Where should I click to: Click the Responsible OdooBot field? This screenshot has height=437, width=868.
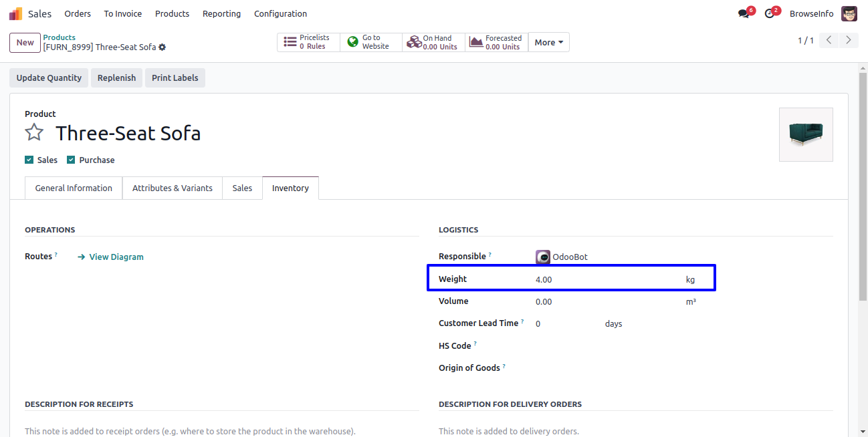tap(684, 257)
